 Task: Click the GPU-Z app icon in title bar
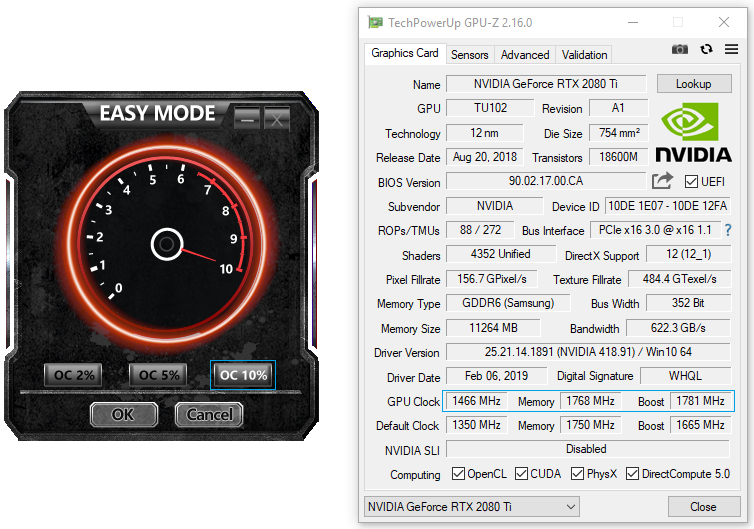(375, 22)
